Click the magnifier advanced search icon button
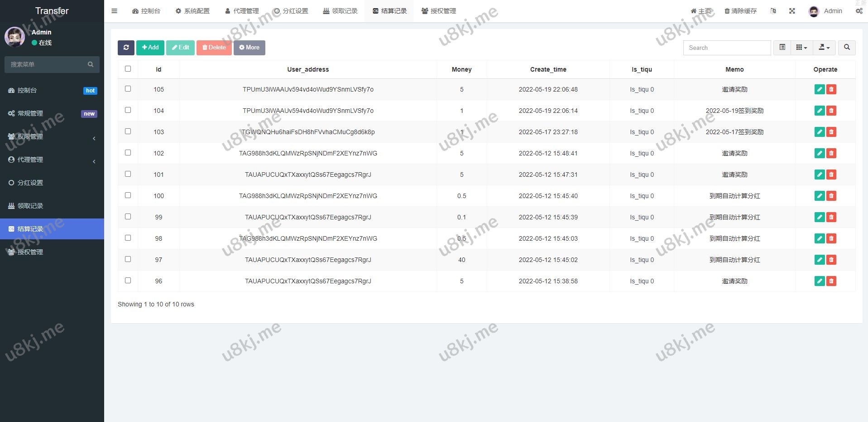Screen dimensions: 868x422 click(847, 48)
